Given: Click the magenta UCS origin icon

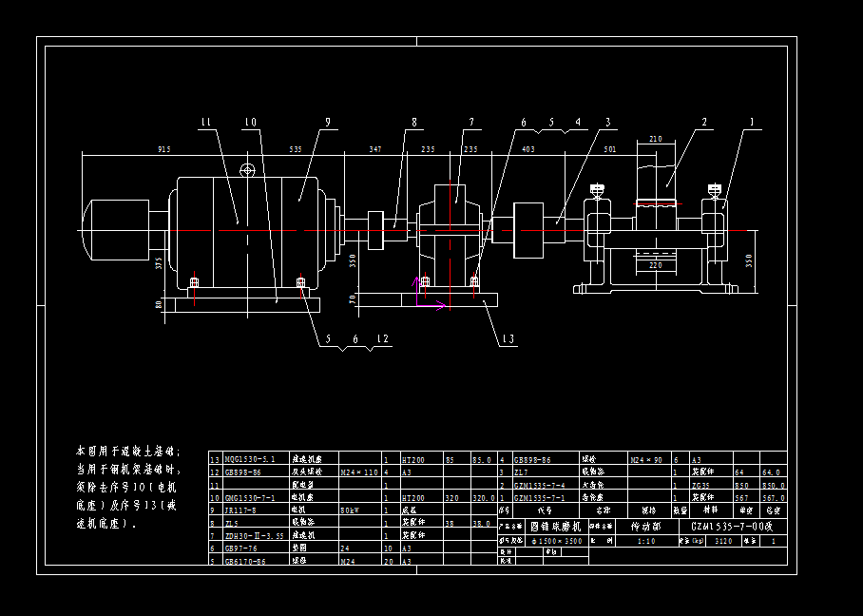Looking at the screenshot, I should (429, 294).
